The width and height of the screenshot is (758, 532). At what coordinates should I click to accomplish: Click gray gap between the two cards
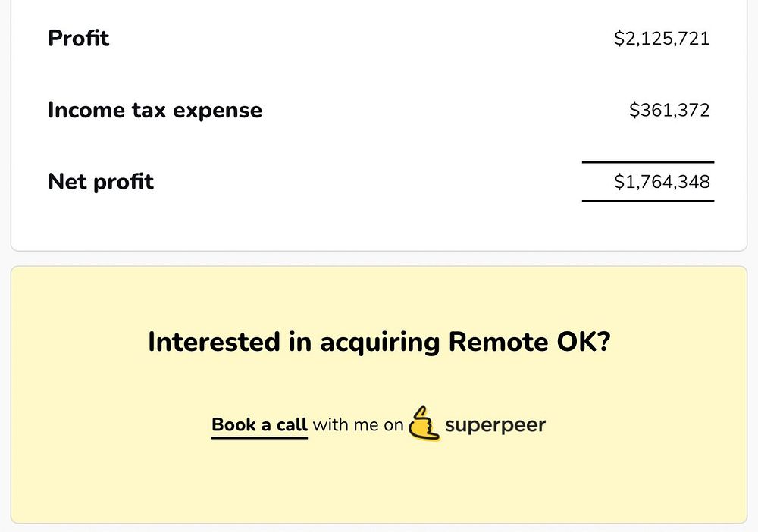pyautogui.click(x=379, y=258)
